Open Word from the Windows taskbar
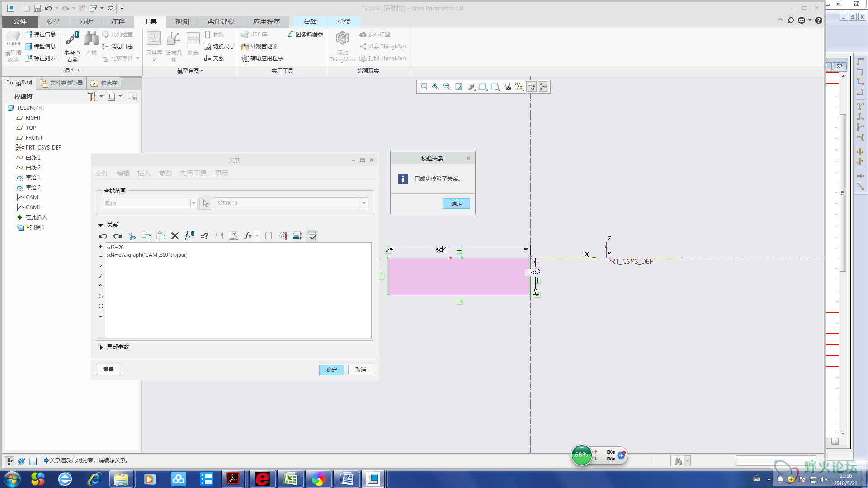This screenshot has width=868, height=488. point(346,479)
